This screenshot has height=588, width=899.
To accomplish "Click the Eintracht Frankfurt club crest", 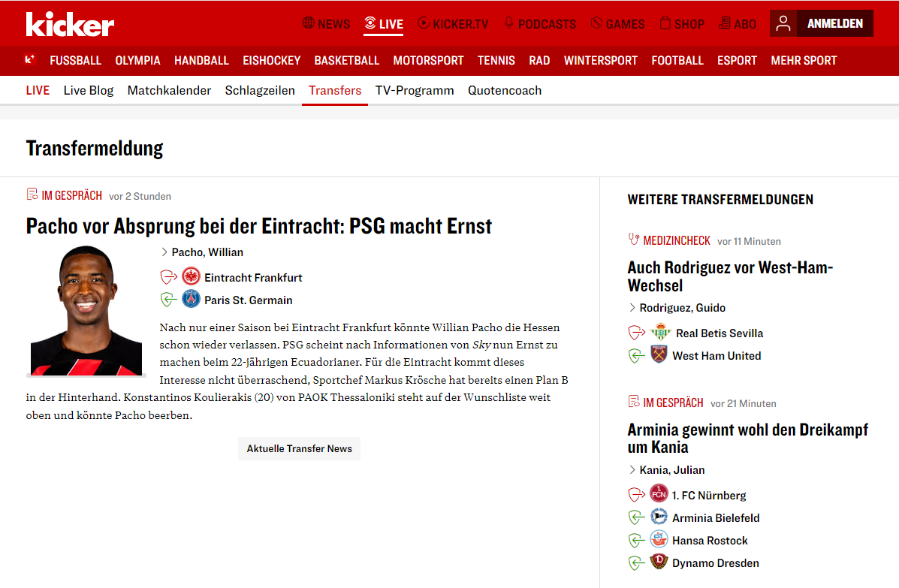I will 191,276.
